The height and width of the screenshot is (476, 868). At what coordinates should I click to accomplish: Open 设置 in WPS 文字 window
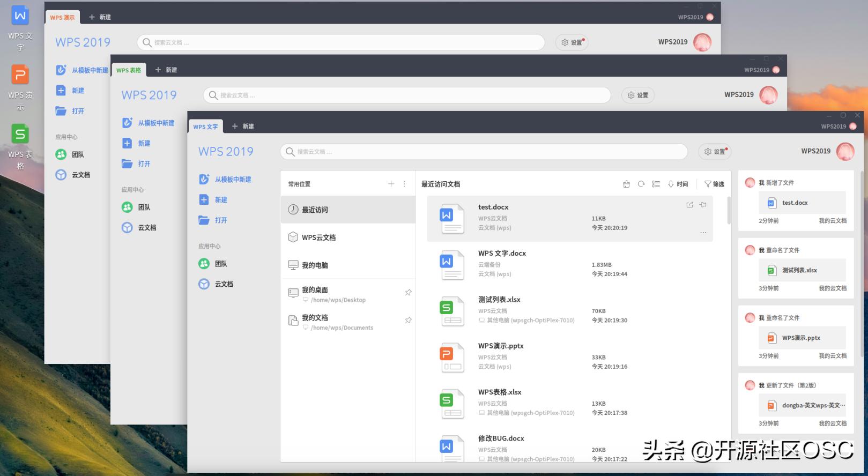point(715,152)
